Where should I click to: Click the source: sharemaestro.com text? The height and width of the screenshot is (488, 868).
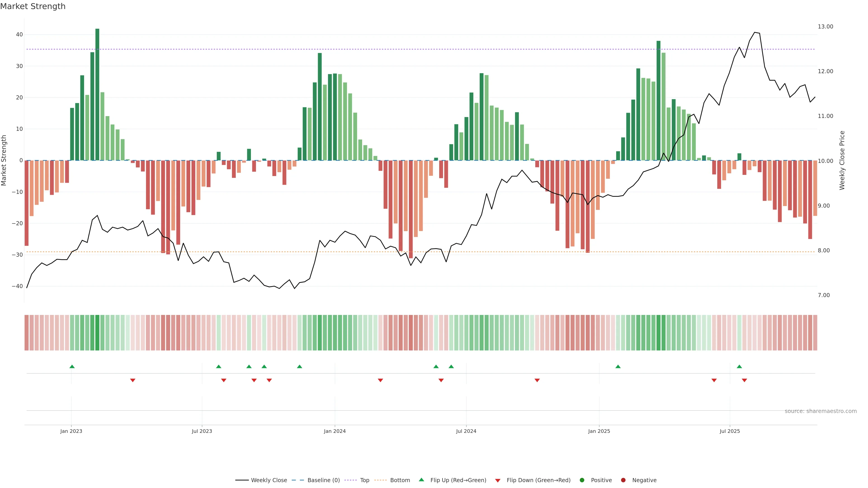[x=821, y=411]
